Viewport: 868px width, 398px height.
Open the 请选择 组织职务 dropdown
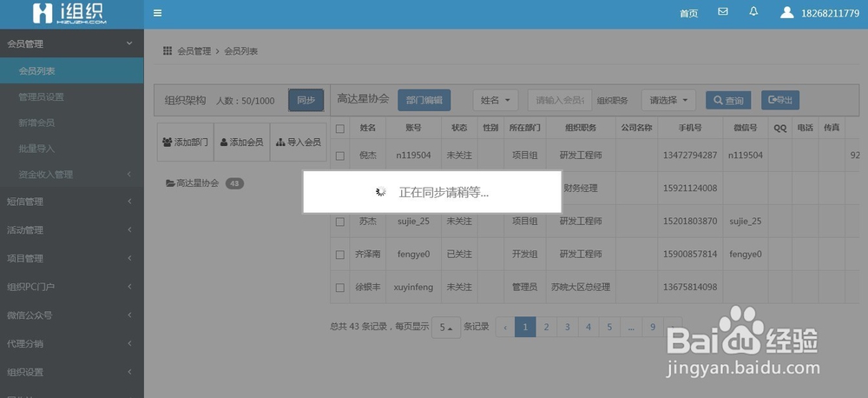668,100
